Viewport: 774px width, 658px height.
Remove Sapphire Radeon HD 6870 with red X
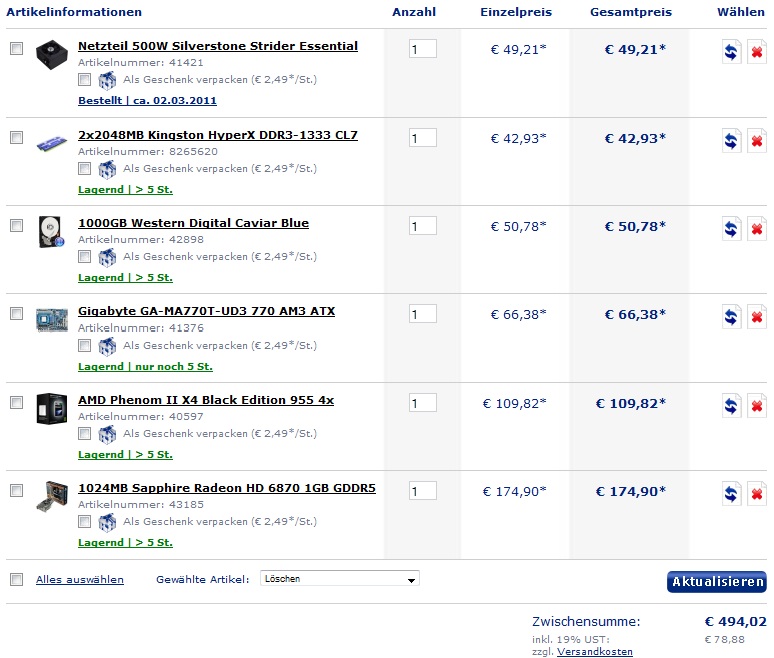[757, 494]
